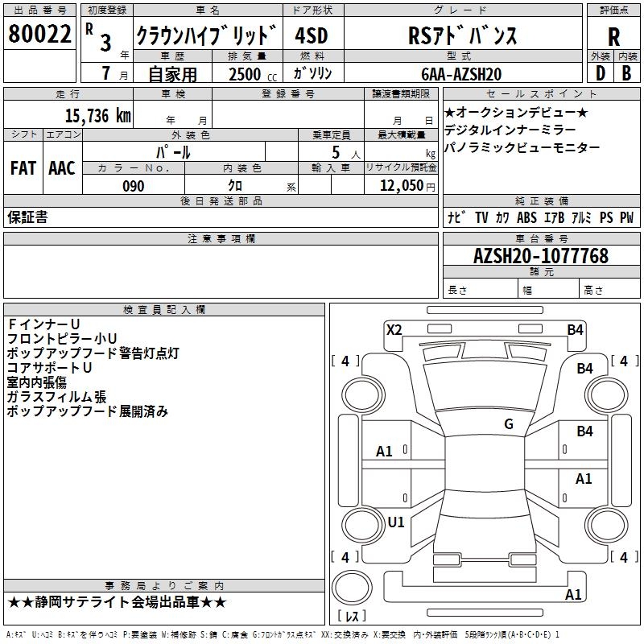Click the inspector note FインナーU
The width and height of the screenshot is (644, 644).
pyautogui.click(x=43, y=324)
